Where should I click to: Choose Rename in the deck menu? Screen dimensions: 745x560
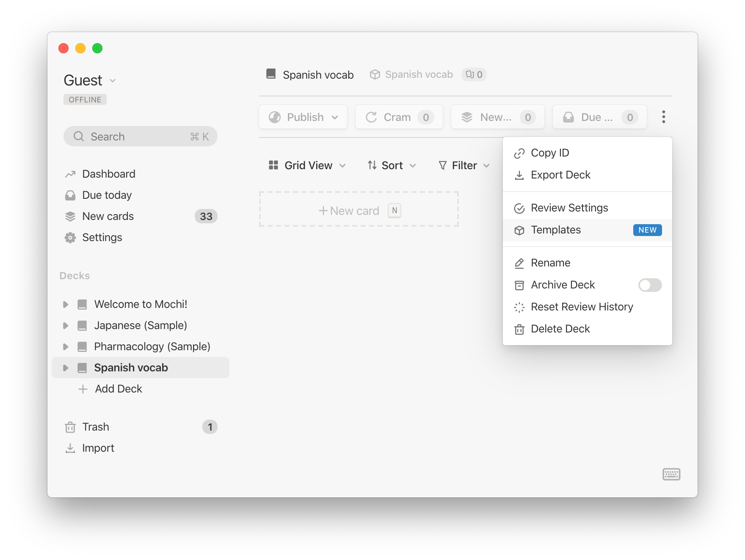(588, 263)
